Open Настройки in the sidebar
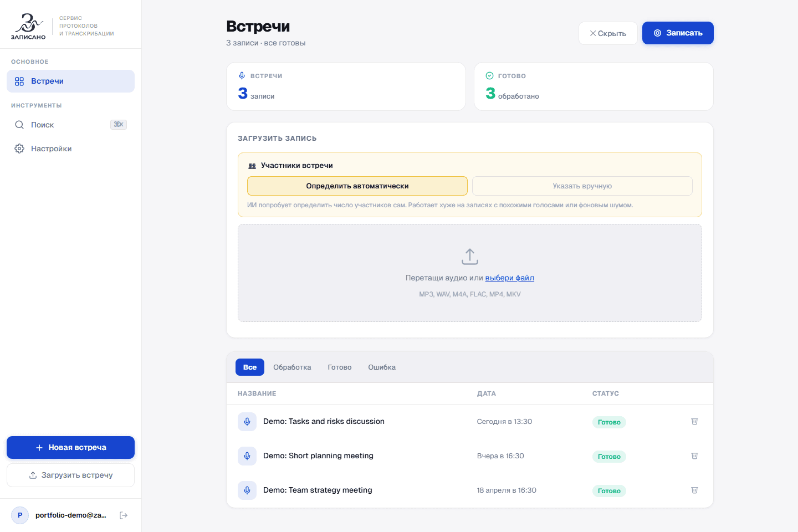 70,149
